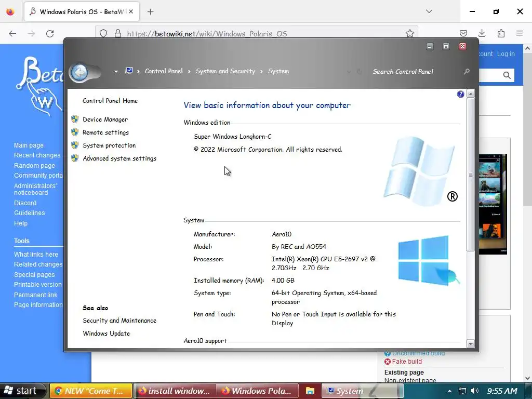The width and height of the screenshot is (532, 399).
Task: Open Advanced system settings
Action: pos(119,158)
